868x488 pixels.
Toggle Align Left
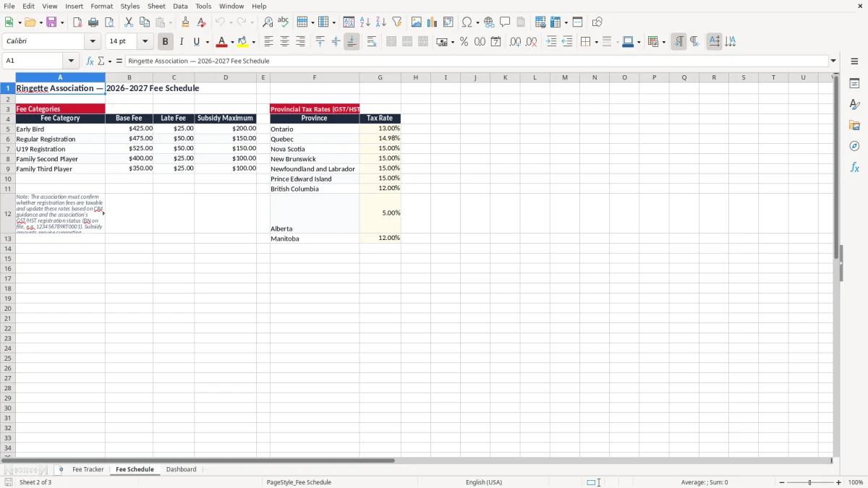(x=269, y=42)
